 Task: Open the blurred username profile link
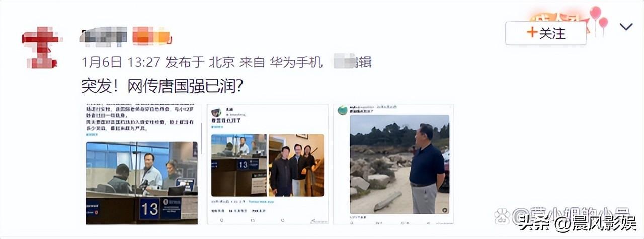point(104,37)
